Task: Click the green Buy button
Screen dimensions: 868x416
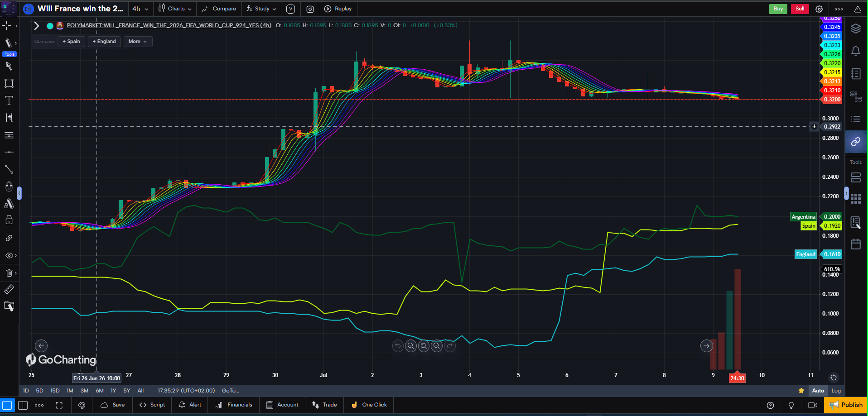Action: click(x=778, y=9)
